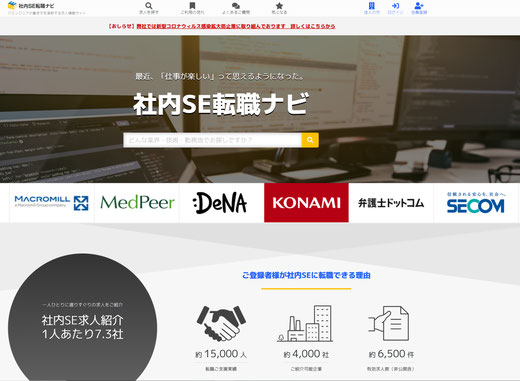The width and height of the screenshot is (520, 381).
Task: Click the DeNA company logo
Action: (x=221, y=203)
